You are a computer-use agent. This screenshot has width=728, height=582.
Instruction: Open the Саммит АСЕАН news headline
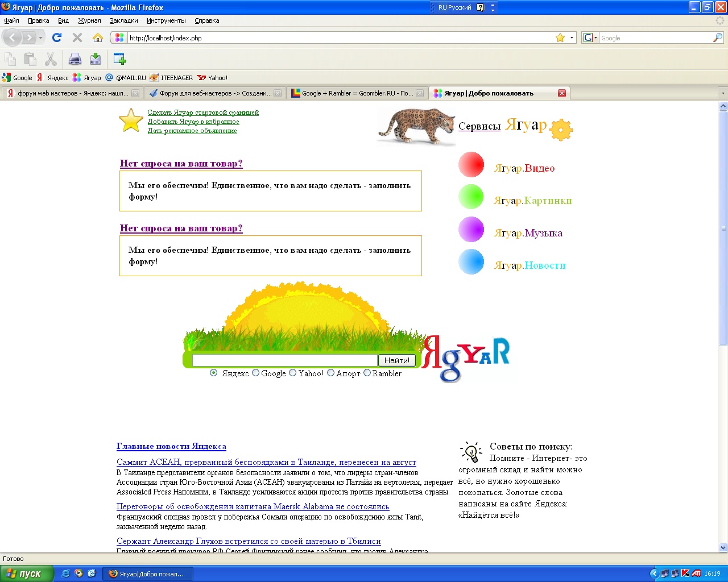[x=266, y=463]
